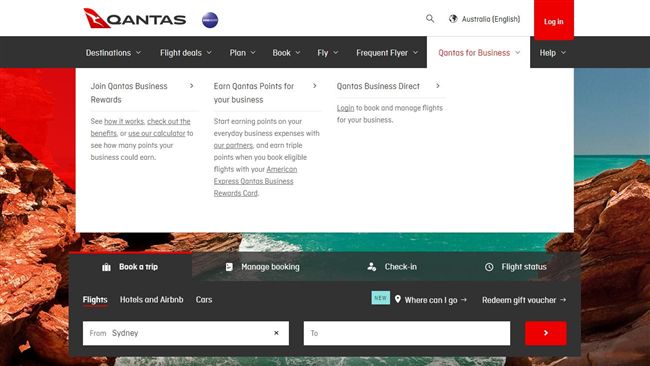
Task: Click the document icon beside Manage booking
Action: (229, 267)
